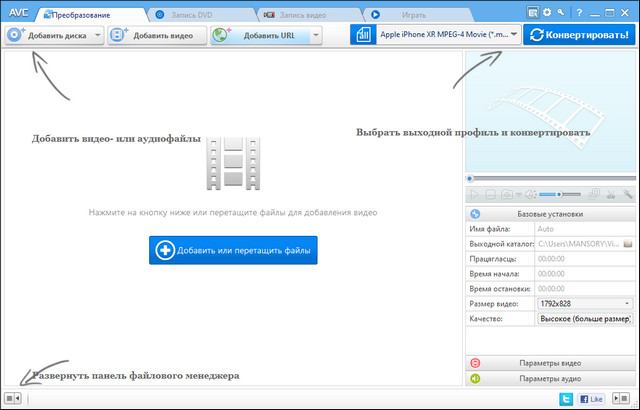This screenshot has height=410, width=640.
Task: Open the help question mark
Action: [579, 13]
